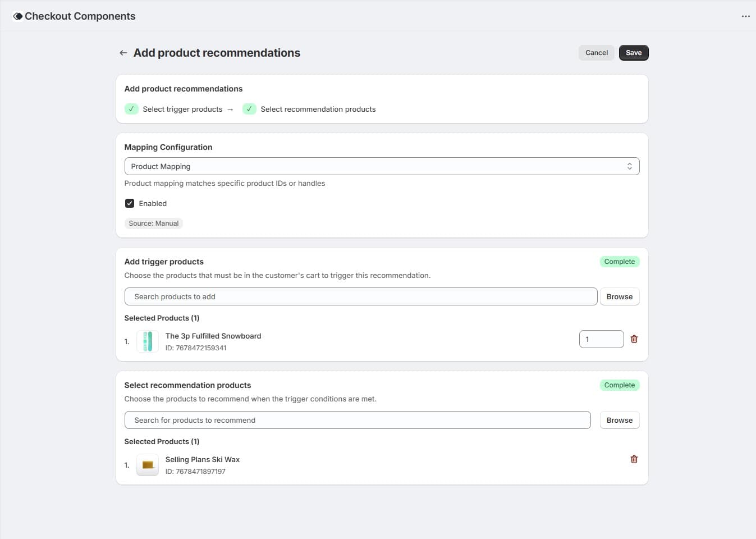Image resolution: width=756 pixels, height=539 pixels.
Task: Go back using the left arrow icon
Action: pyautogui.click(x=123, y=53)
